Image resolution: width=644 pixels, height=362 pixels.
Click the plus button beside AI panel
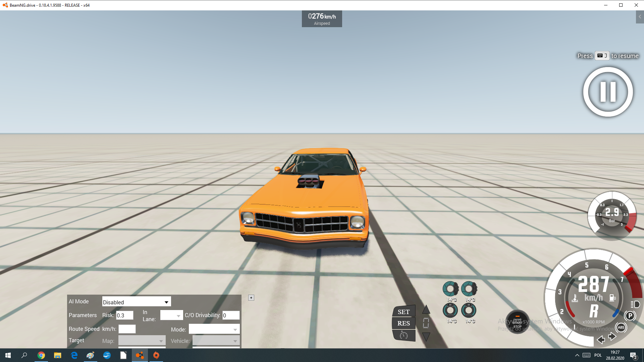pos(251,298)
